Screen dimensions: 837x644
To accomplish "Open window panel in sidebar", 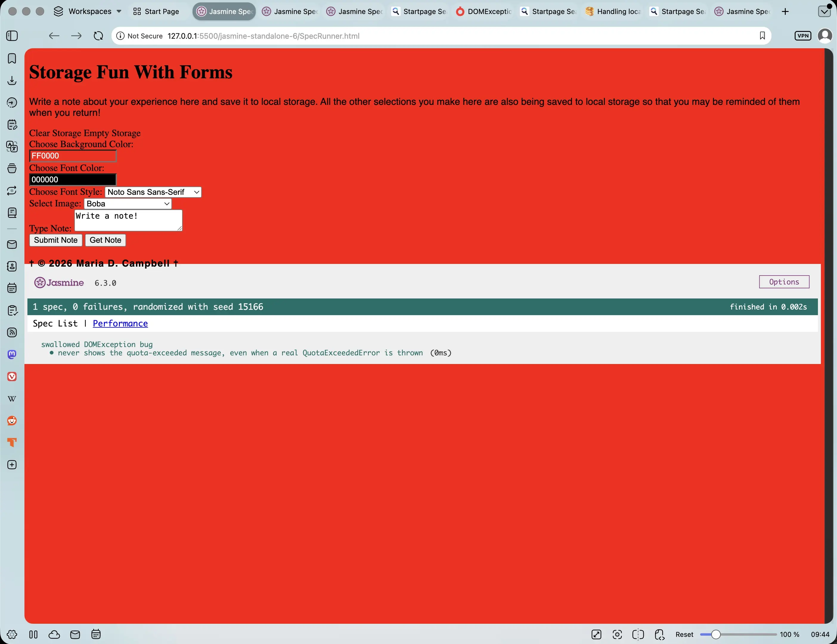I will point(12,169).
